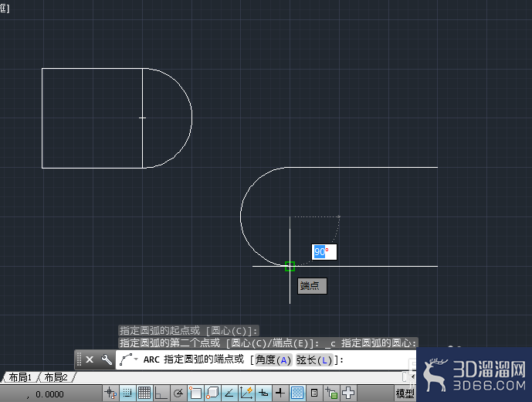Click the 模型 model space button
The width and height of the screenshot is (532, 402).
click(x=405, y=393)
